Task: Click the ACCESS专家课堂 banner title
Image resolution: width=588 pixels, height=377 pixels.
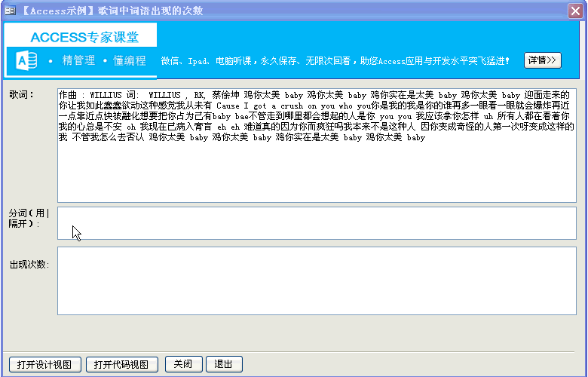Action: (x=84, y=37)
